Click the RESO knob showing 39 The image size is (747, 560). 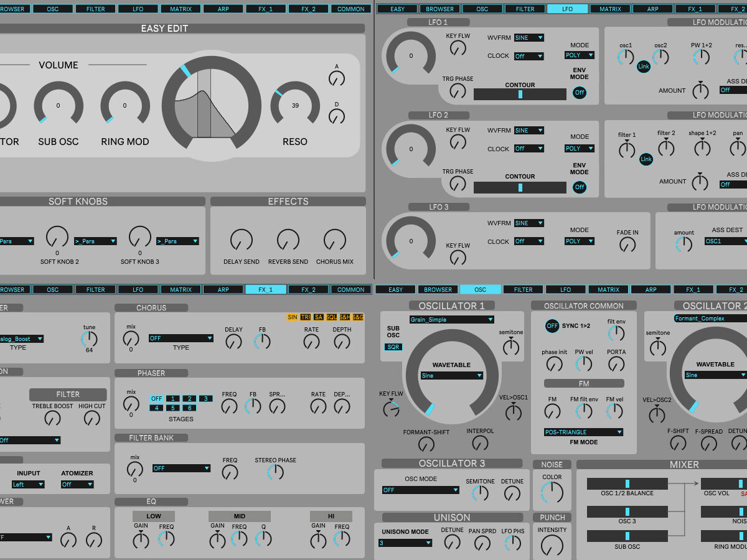point(294,105)
